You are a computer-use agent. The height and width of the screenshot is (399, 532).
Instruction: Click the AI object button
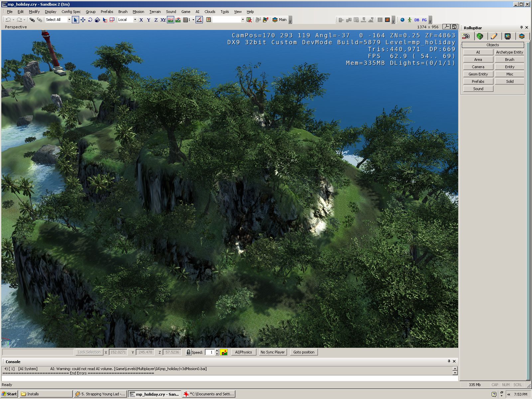[x=478, y=52]
